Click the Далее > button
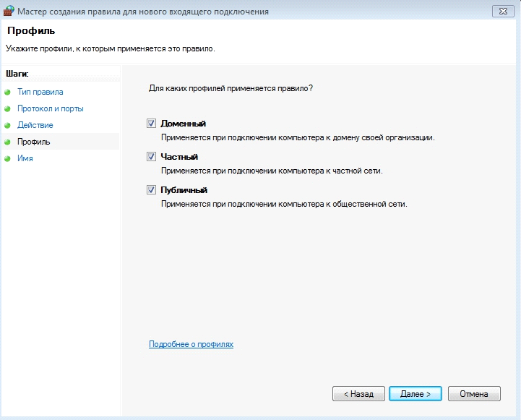Image resolution: width=521 pixels, height=420 pixels. pos(415,394)
